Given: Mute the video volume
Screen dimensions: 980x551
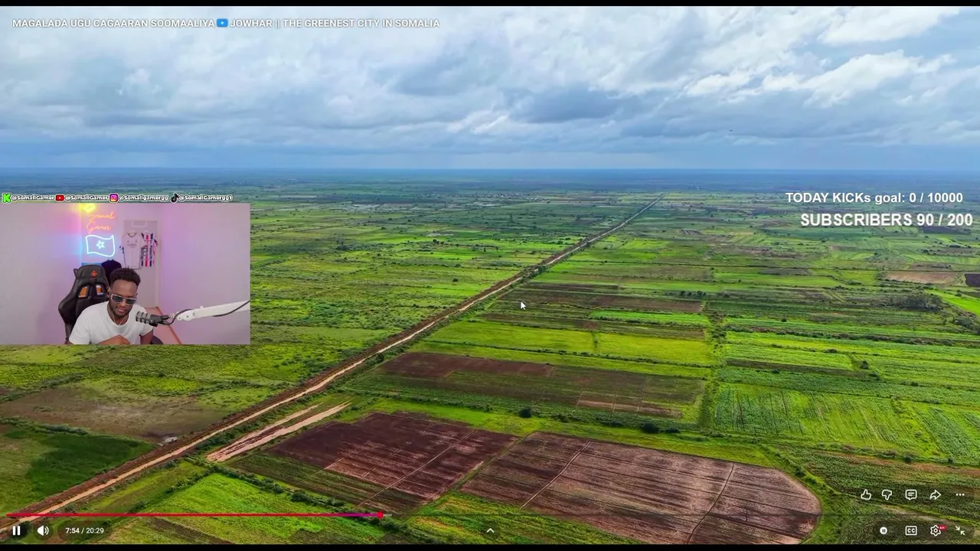Looking at the screenshot, I should [x=43, y=530].
